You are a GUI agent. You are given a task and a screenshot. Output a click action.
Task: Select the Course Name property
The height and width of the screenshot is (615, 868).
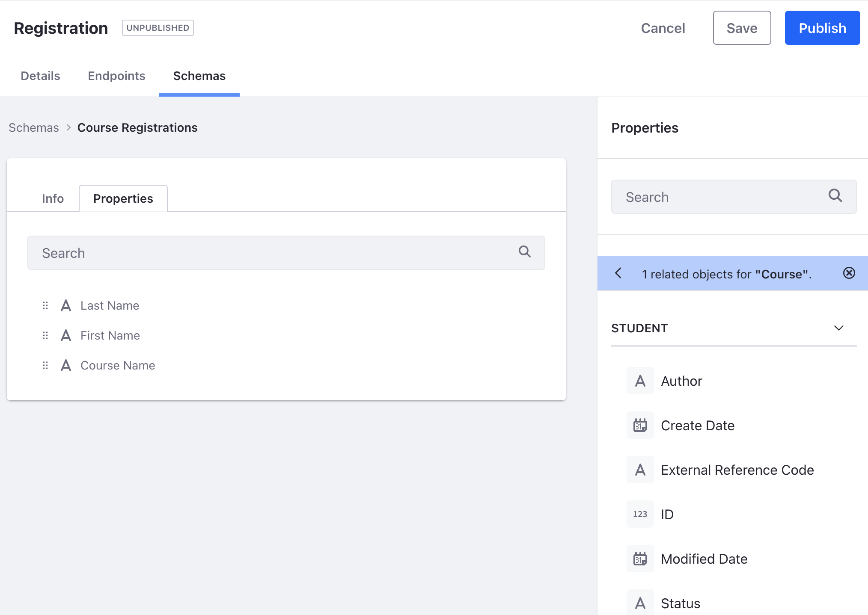(x=118, y=365)
